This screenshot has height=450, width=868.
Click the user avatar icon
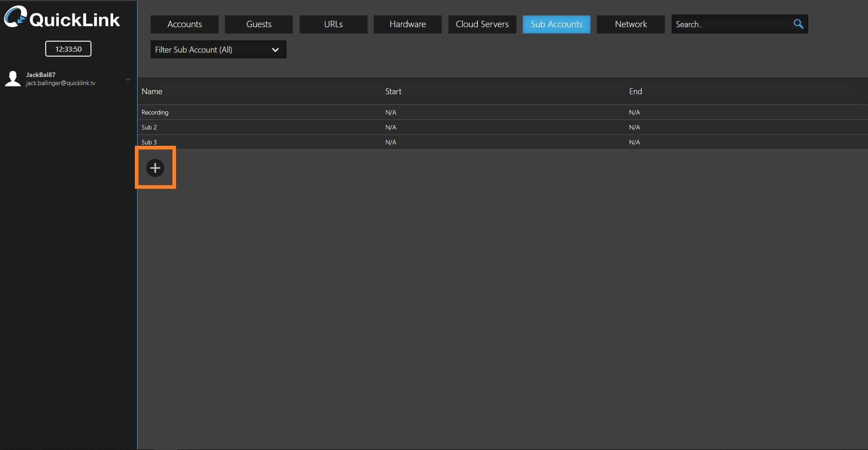pyautogui.click(x=13, y=79)
